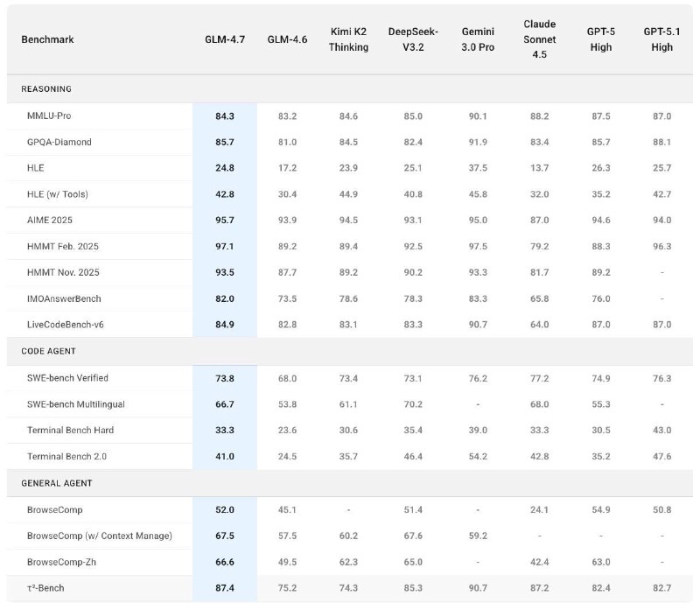Select GLM-4.7's 97.1 HMMT Feb. 2025 score
700x610 pixels.
pyautogui.click(x=225, y=247)
